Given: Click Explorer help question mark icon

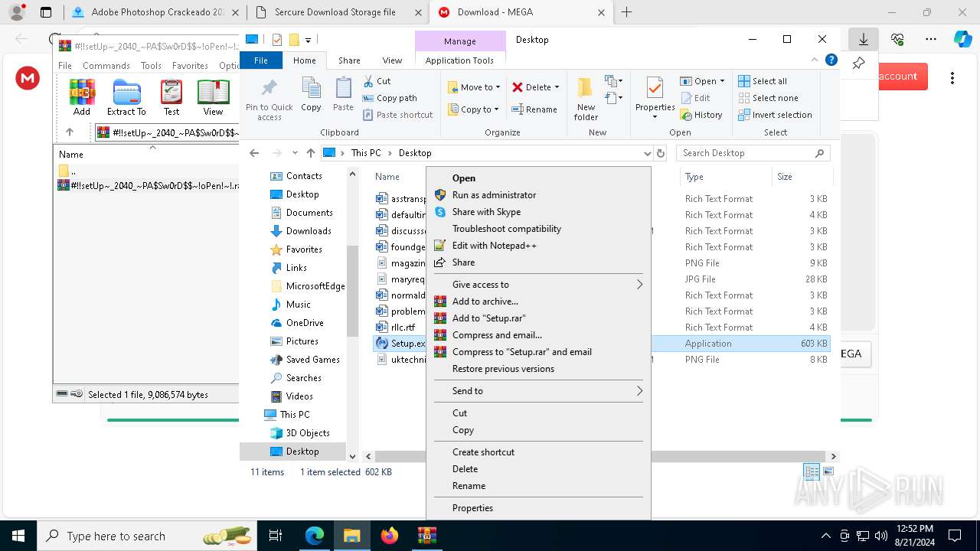Looking at the screenshot, I should 831,60.
